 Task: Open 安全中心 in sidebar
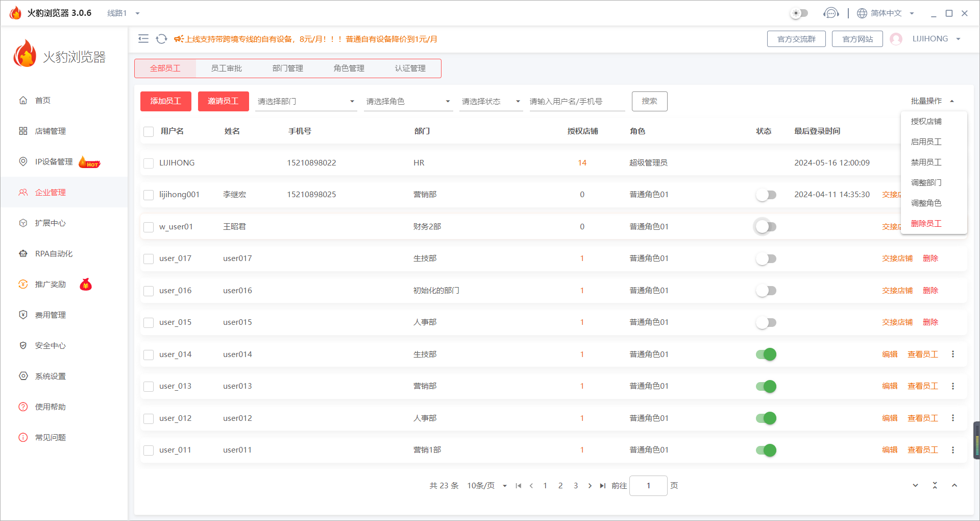64,345
